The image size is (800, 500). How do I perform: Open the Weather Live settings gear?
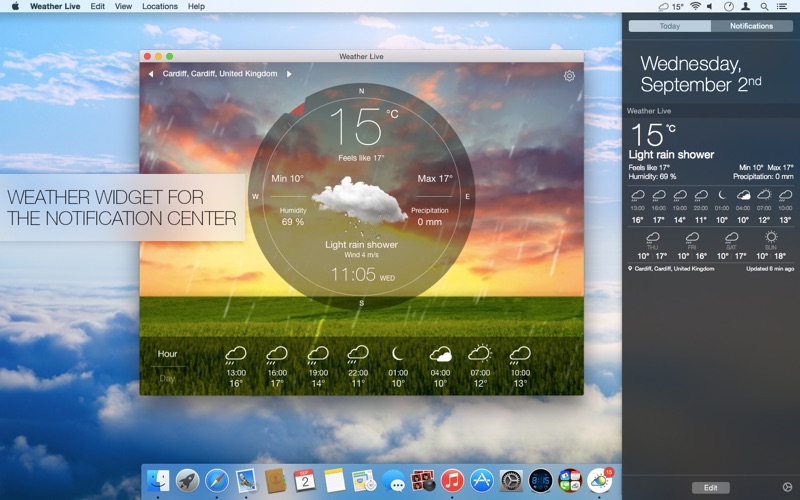(569, 76)
